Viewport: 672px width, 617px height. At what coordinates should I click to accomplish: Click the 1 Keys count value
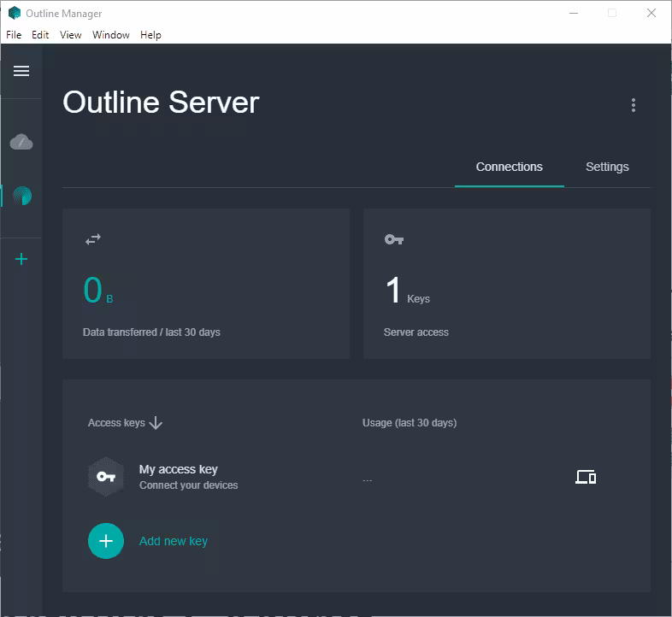point(408,290)
